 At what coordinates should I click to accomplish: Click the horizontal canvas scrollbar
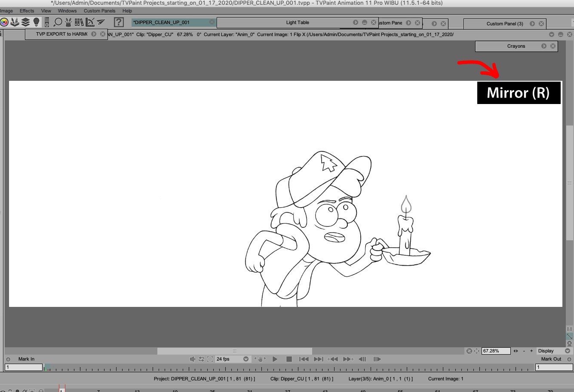pos(234,351)
